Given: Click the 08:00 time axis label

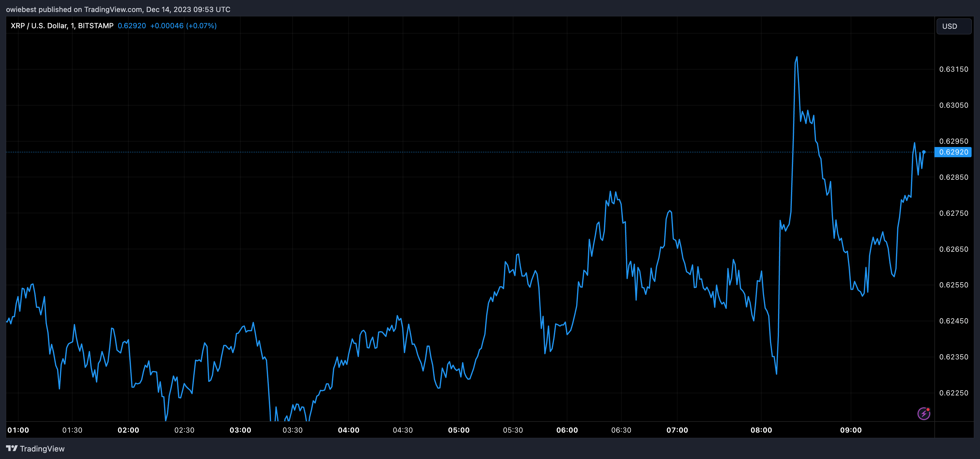Looking at the screenshot, I should coord(761,430).
